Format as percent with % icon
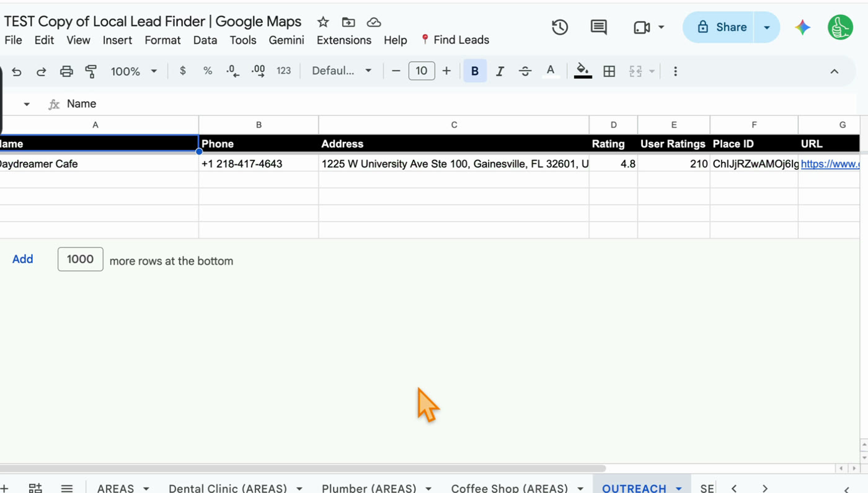Image resolution: width=868 pixels, height=493 pixels. [208, 71]
